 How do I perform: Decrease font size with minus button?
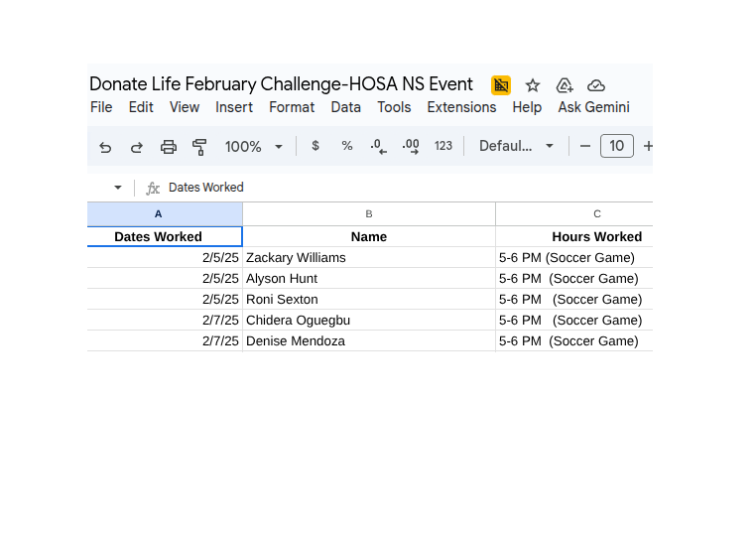tap(585, 146)
